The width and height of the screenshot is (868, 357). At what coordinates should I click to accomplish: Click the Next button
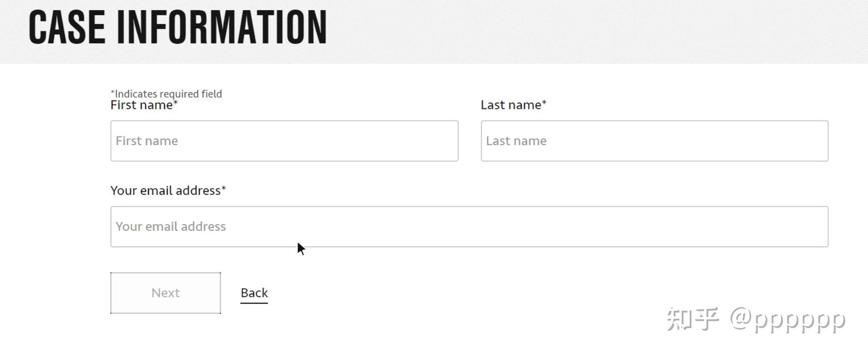point(165,293)
